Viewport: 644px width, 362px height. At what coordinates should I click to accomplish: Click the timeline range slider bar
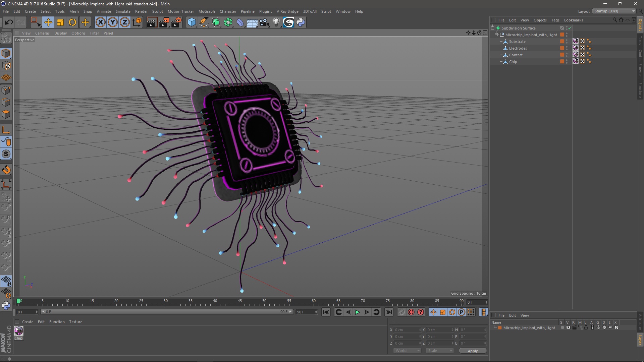[x=167, y=312]
